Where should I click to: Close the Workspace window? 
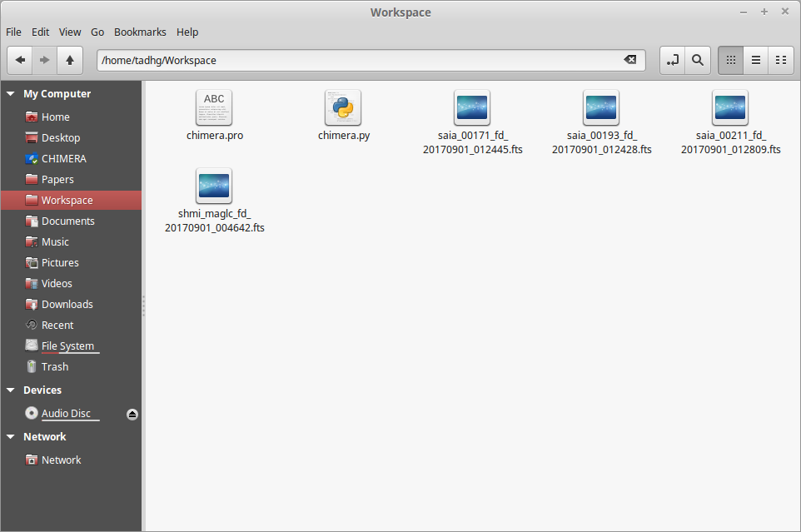pyautogui.click(x=785, y=11)
